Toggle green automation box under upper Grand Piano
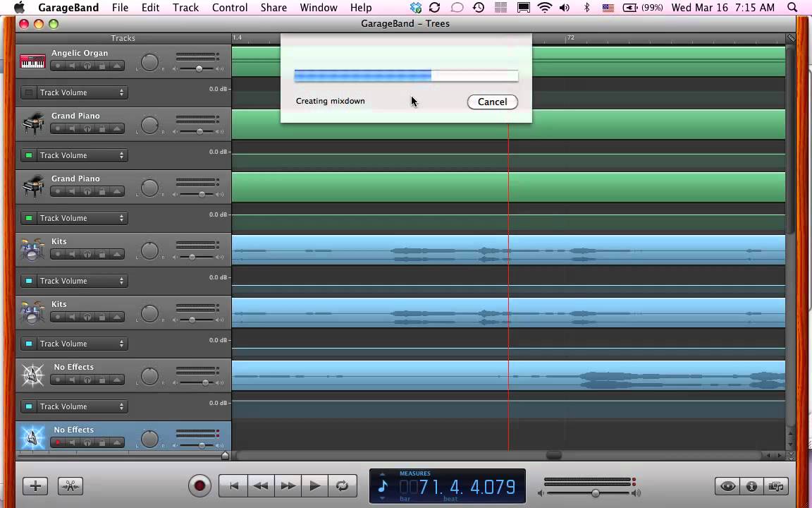The width and height of the screenshot is (812, 508). tap(29, 155)
